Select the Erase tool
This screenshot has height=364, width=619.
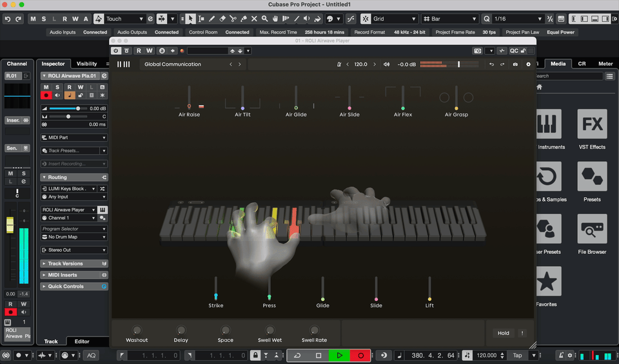(222, 19)
